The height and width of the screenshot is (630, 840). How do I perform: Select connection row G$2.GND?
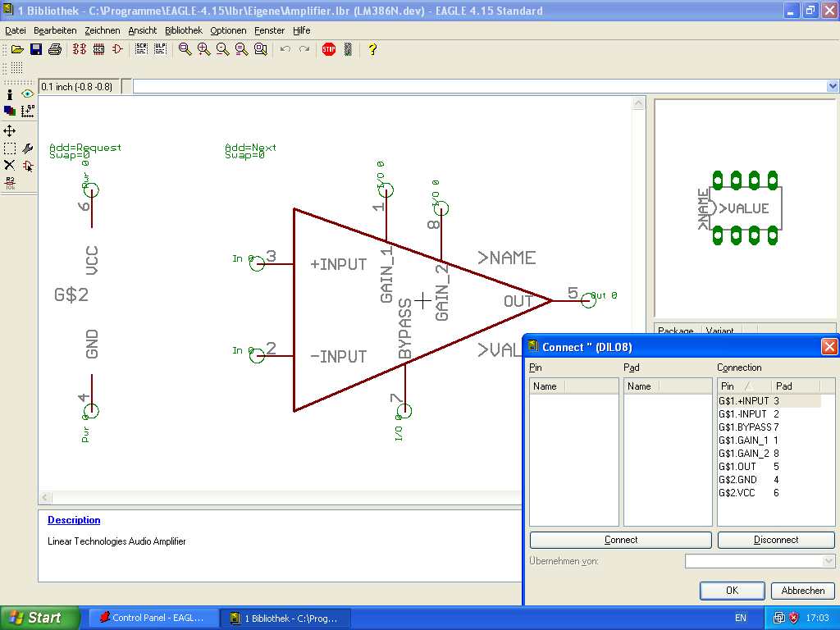coord(769,479)
